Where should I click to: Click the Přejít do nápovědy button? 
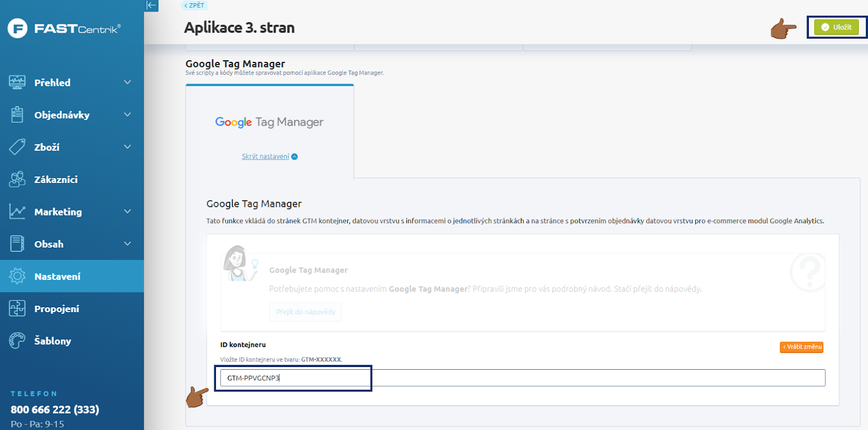tap(305, 312)
